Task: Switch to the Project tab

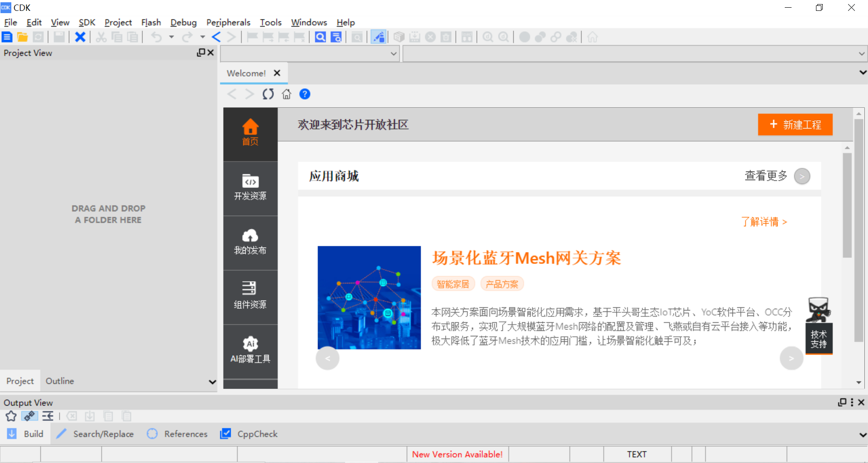Action: (20, 381)
